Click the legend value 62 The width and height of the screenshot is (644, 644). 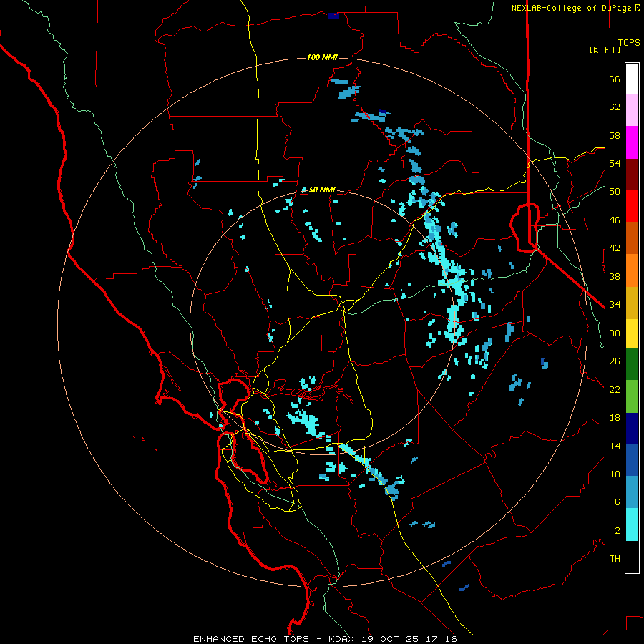click(615, 107)
